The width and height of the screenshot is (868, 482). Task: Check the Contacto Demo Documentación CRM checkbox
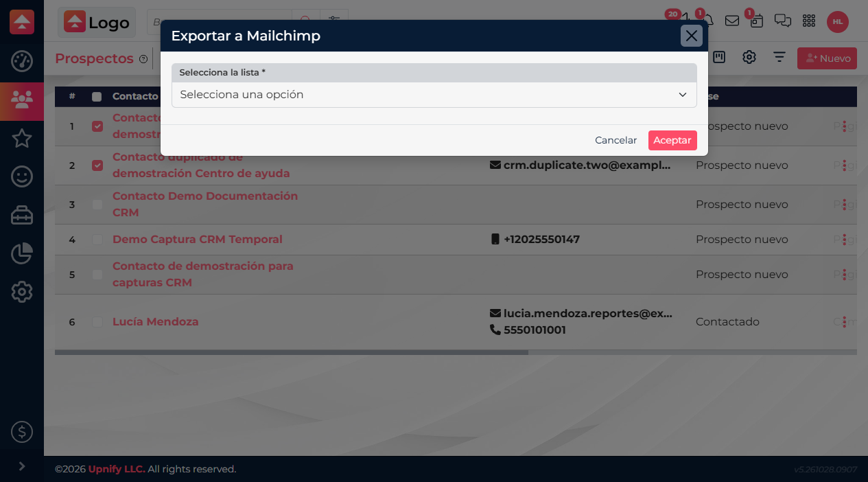[97, 205]
